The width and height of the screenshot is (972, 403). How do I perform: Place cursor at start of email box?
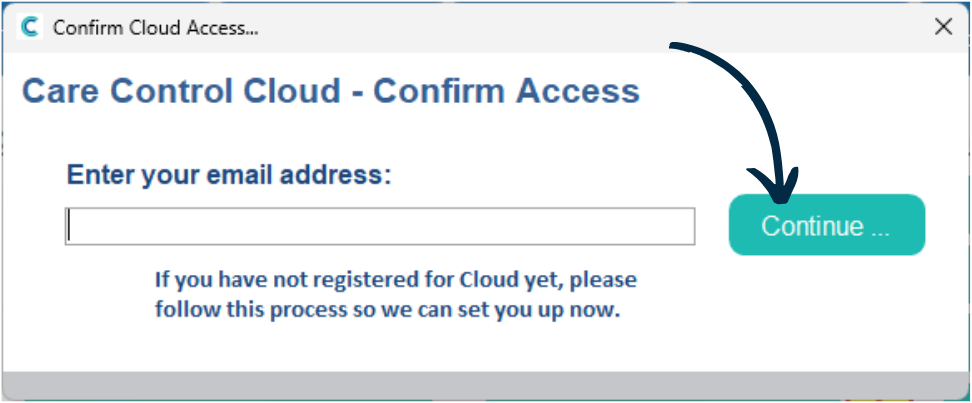click(71, 226)
